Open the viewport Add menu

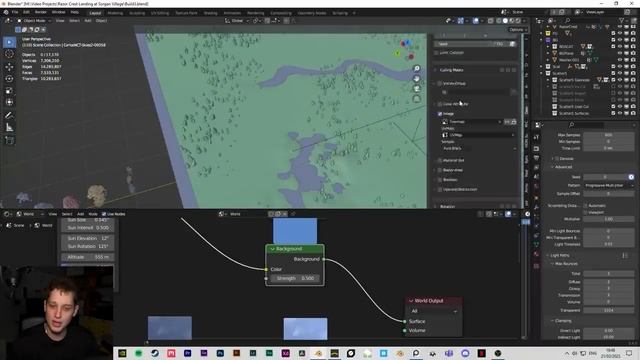(88, 20)
